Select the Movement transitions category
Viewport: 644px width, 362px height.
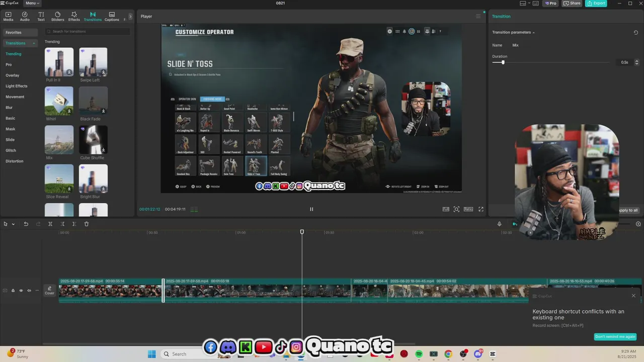pos(15,97)
